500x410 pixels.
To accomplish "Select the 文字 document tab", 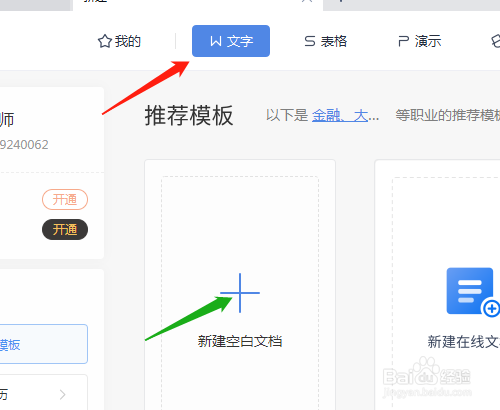I will 231,41.
